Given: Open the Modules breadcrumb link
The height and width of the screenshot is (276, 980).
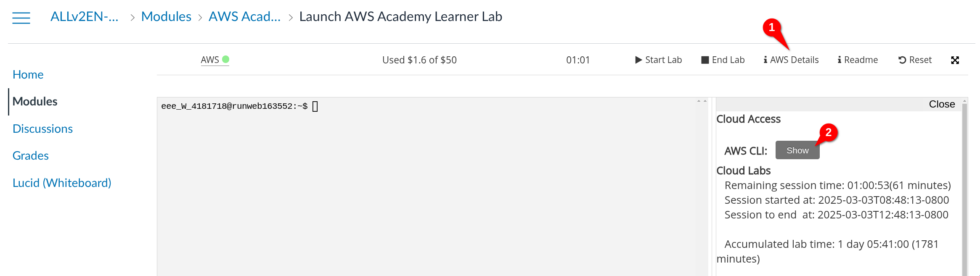Looking at the screenshot, I should (x=166, y=16).
